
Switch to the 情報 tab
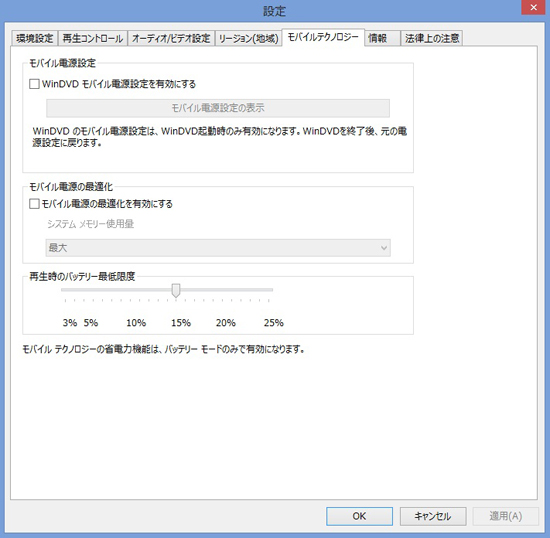click(382, 38)
